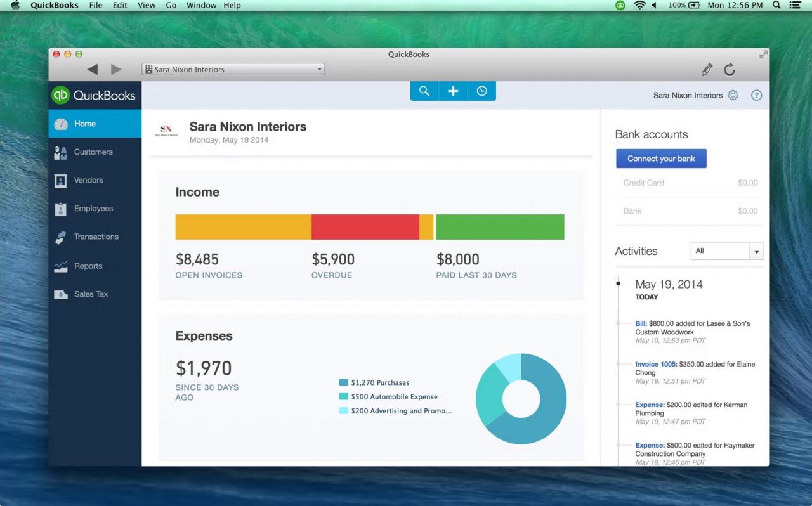Open Spotlight search in macOS menu bar
Screen dimensions: 812x506
click(776, 5)
